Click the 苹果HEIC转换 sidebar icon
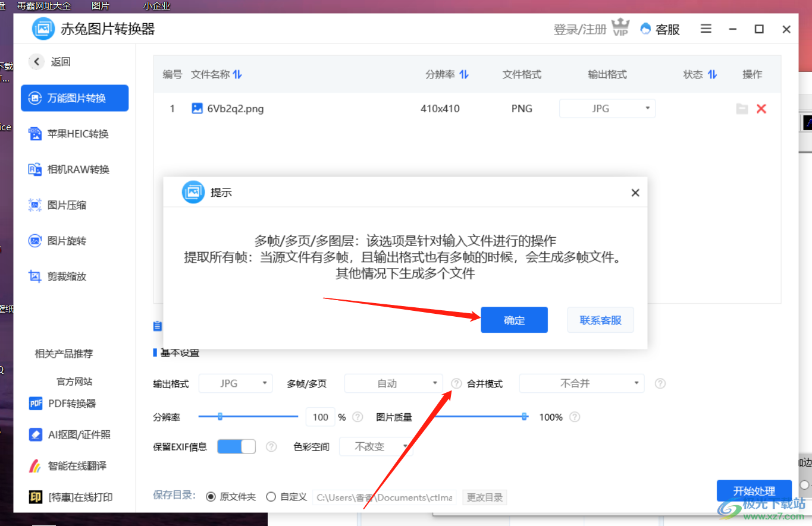The width and height of the screenshot is (812, 526). [35, 134]
